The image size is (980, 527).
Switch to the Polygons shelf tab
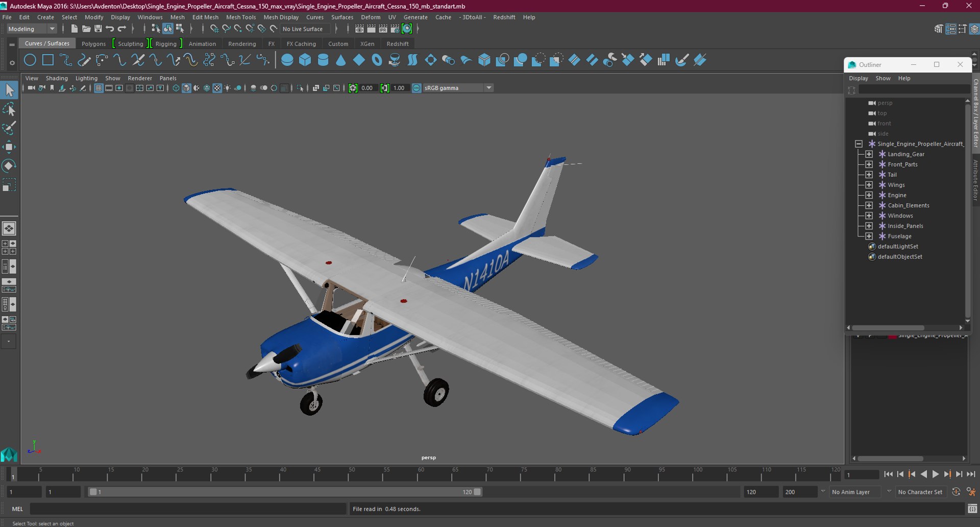click(93, 44)
